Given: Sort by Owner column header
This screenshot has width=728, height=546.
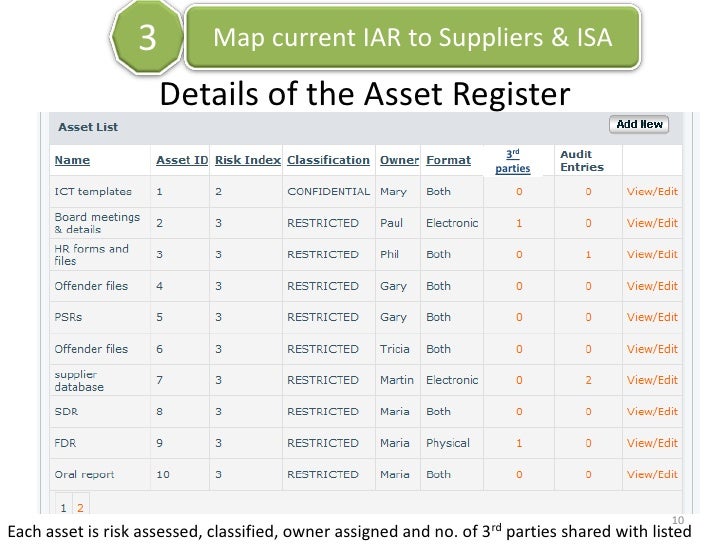Looking at the screenshot, I should pos(399,160).
